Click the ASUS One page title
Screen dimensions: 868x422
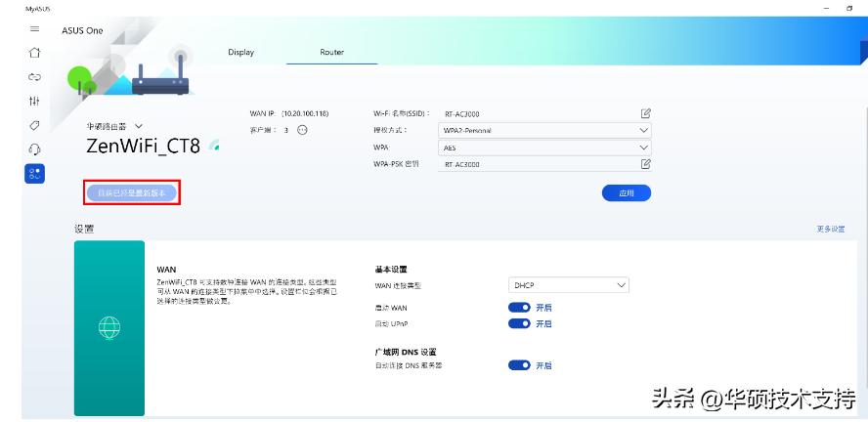(82, 31)
